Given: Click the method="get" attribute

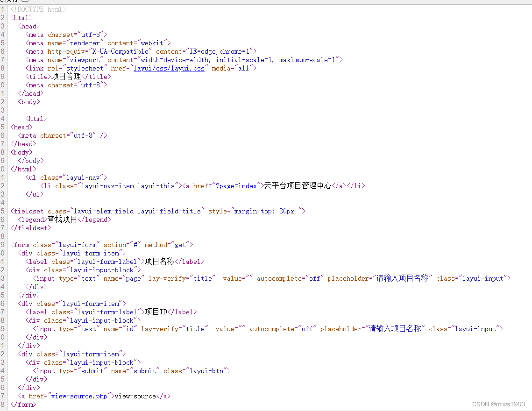Looking at the screenshot, I should click(x=167, y=245).
